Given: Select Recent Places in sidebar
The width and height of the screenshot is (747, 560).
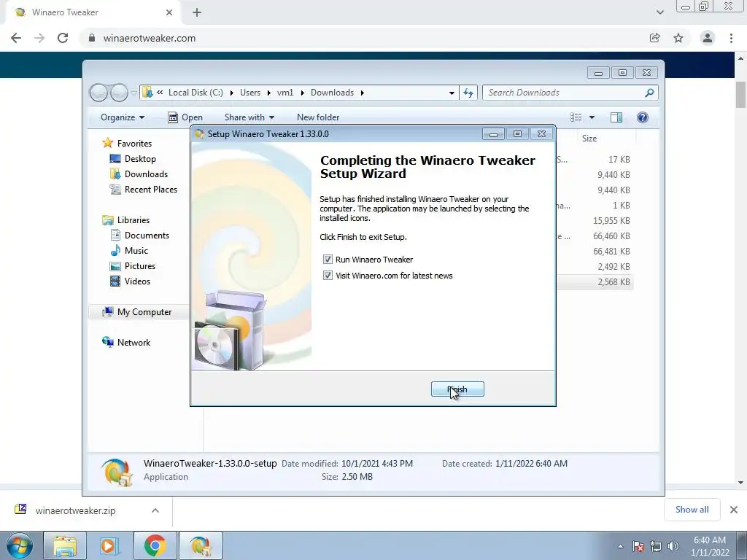Looking at the screenshot, I should [150, 189].
